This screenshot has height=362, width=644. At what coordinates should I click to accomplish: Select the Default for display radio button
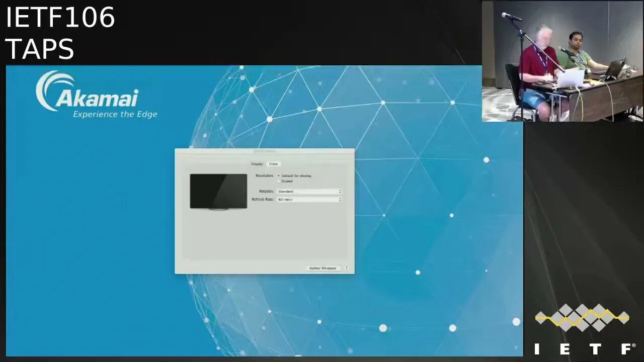tap(279, 176)
